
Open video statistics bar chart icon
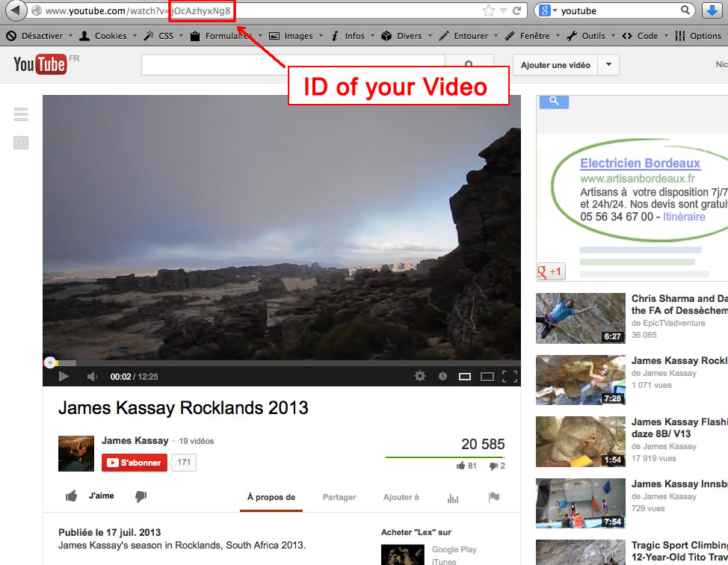coord(453,498)
